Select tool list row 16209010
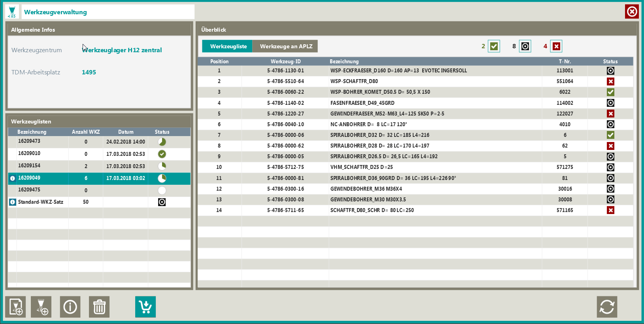Viewport: 644px width, 324px height. [x=29, y=153]
